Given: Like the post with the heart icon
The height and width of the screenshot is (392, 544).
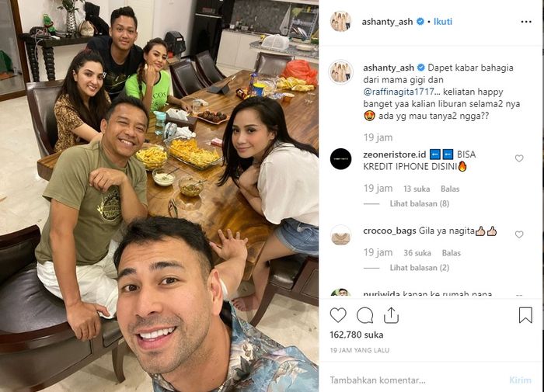Looking at the screenshot, I should [338, 315].
